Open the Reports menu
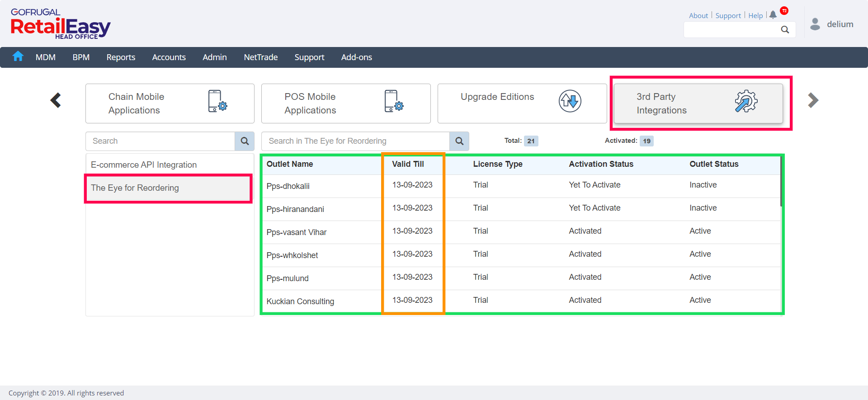The height and width of the screenshot is (400, 868). point(121,57)
